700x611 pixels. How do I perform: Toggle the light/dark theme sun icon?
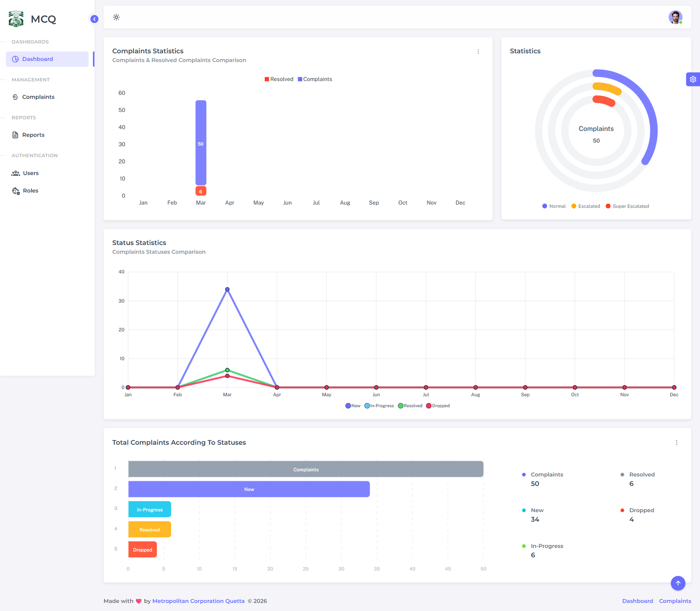point(116,17)
